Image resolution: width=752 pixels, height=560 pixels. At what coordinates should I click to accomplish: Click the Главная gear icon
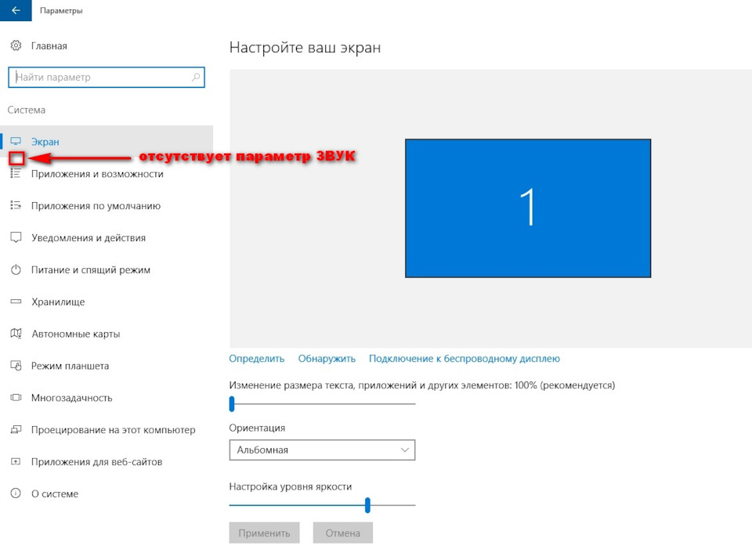pos(16,45)
